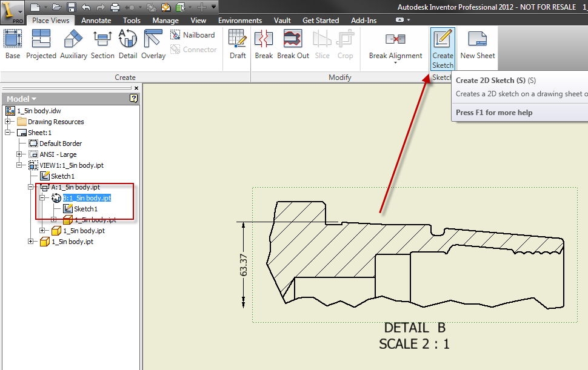Collapse the B:1_5in body.ipt detail node

click(42, 197)
